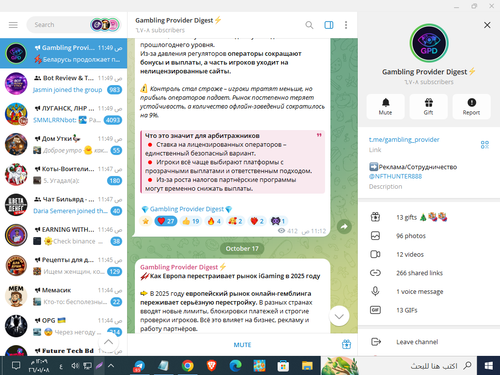Click the GIF icon in info panel
The image size is (500, 375).
point(375,310)
